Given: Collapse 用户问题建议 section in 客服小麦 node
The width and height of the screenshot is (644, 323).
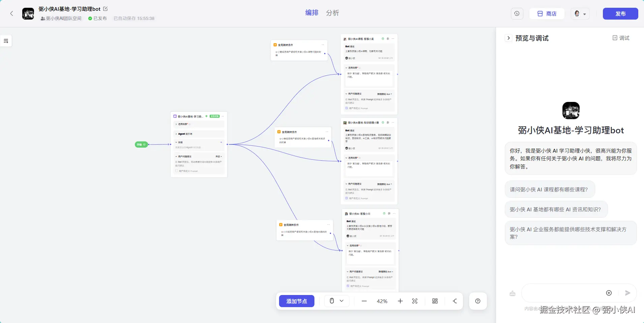Looking at the screenshot, I should pos(346,94).
